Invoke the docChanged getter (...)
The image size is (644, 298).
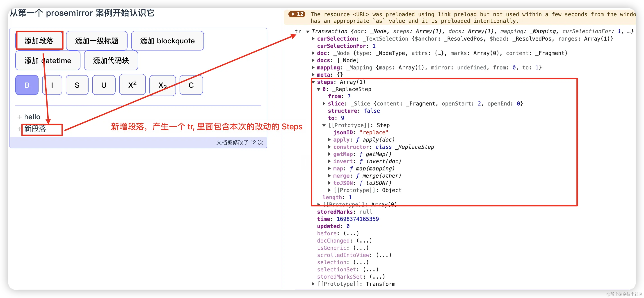tap(364, 241)
